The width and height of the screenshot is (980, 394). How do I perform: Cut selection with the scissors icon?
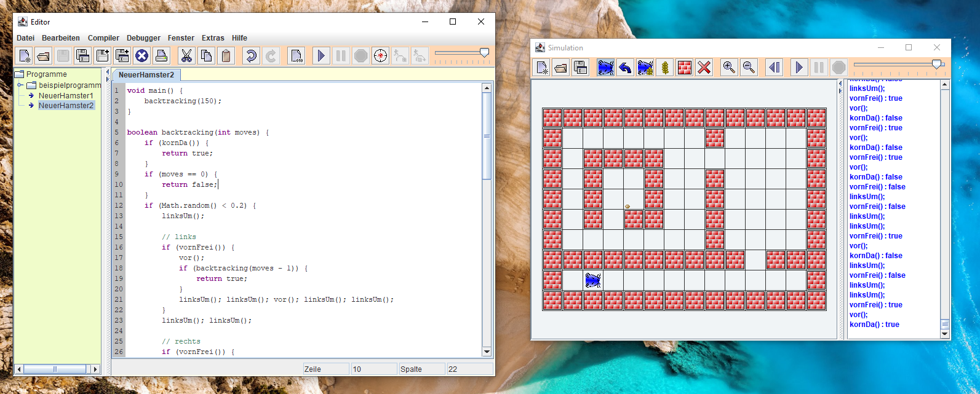[186, 56]
